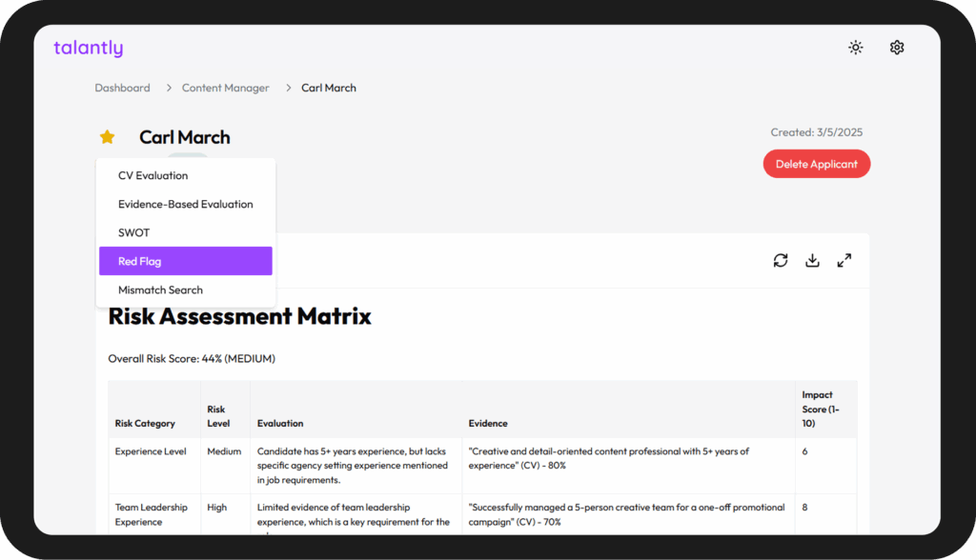
Task: Open the settings gear icon
Action: tap(897, 48)
